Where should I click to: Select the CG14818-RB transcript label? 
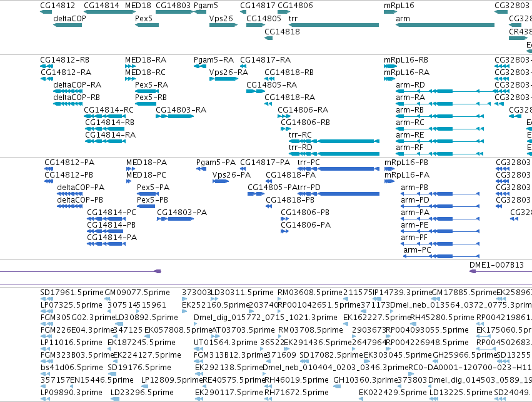(289, 73)
